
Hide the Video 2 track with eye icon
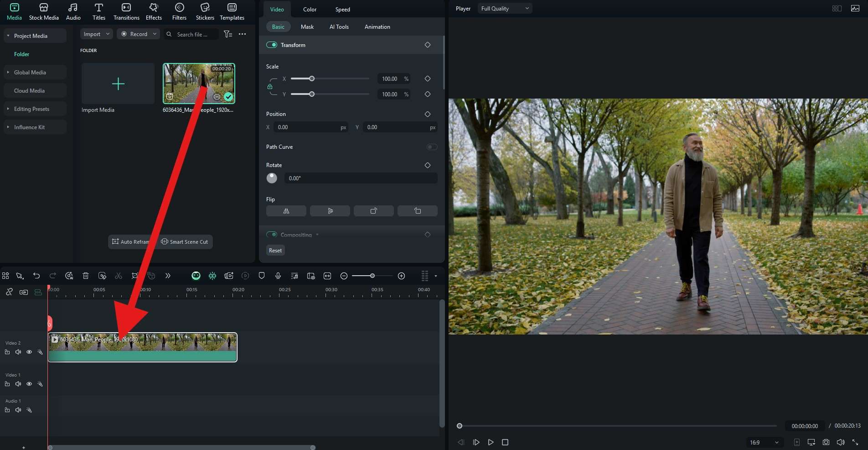(x=29, y=352)
